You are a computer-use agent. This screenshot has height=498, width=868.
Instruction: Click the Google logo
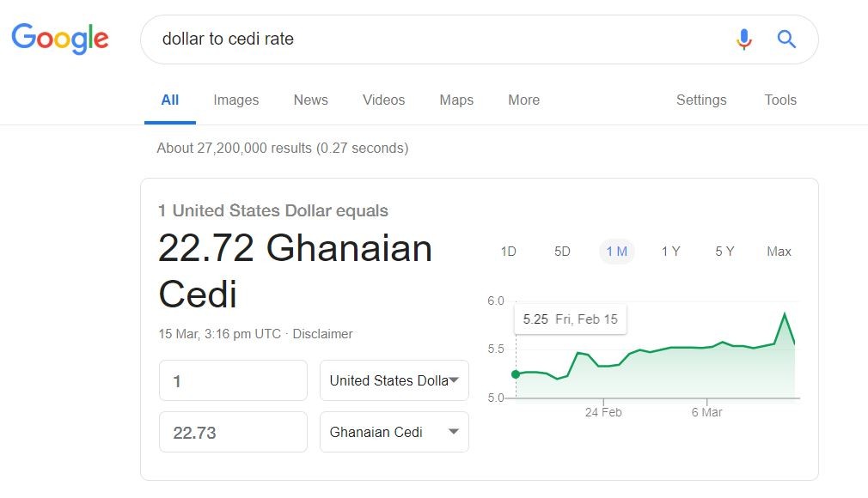coord(59,38)
